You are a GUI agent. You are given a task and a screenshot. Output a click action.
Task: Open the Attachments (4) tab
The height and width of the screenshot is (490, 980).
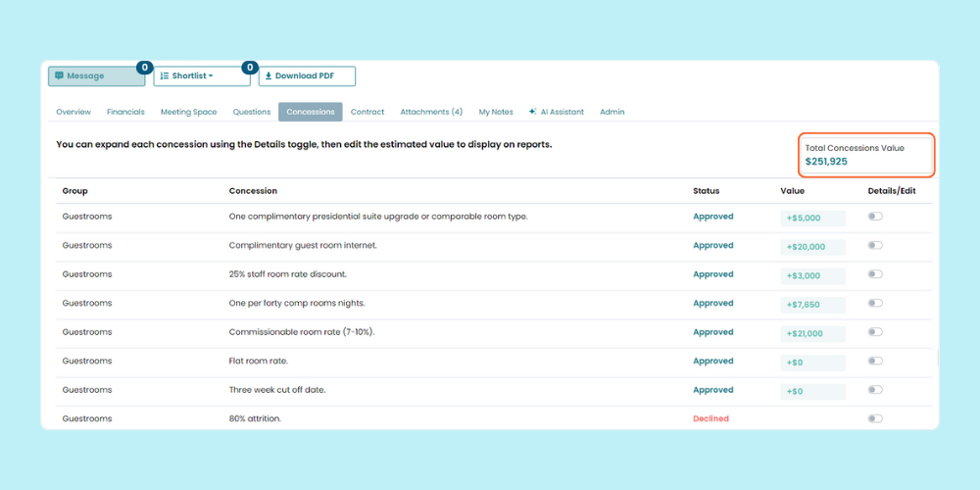(431, 112)
